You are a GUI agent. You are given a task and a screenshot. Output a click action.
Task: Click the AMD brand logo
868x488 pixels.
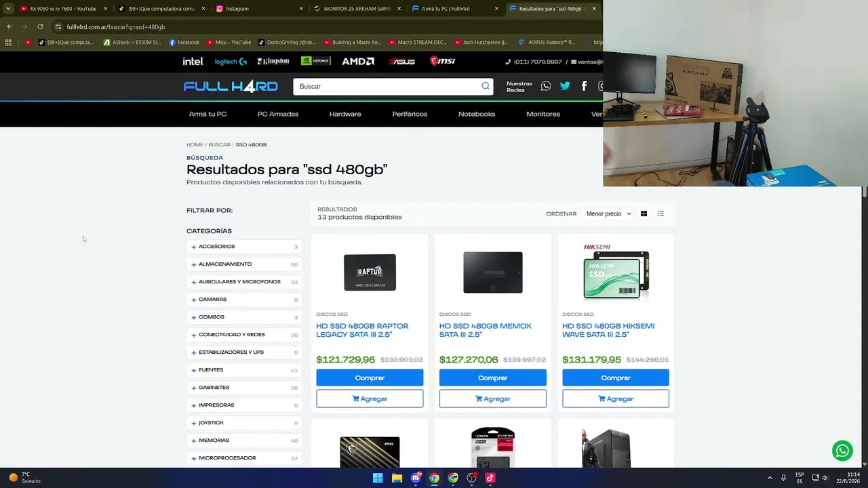coord(358,62)
